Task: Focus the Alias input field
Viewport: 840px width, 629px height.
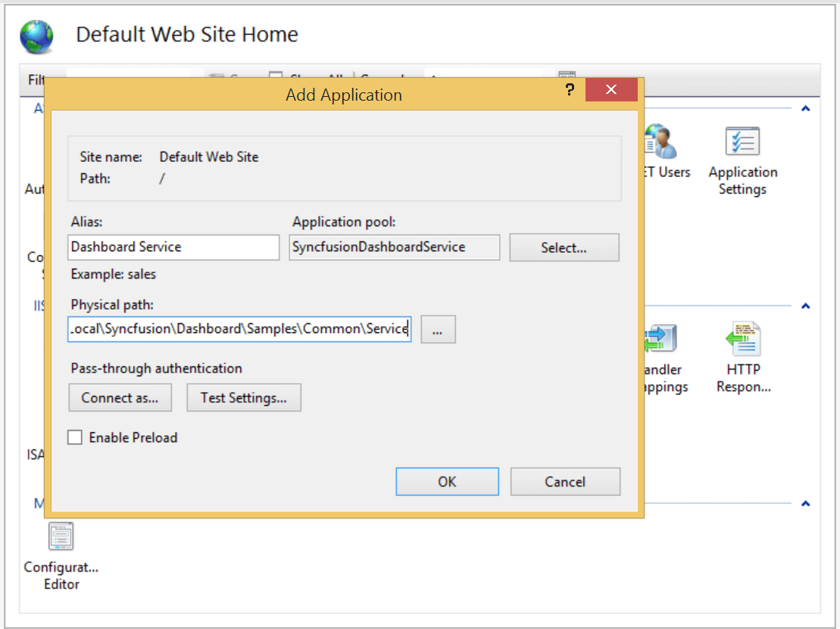Action: [173, 248]
